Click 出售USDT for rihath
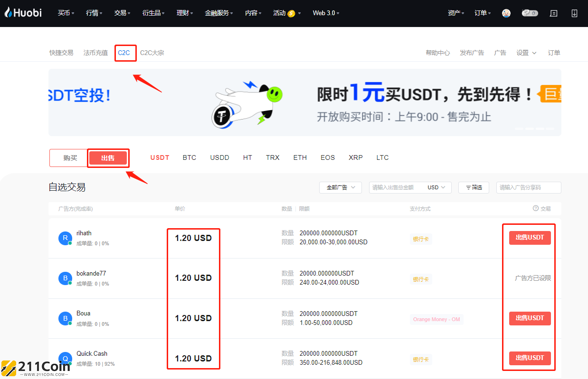 tap(530, 238)
